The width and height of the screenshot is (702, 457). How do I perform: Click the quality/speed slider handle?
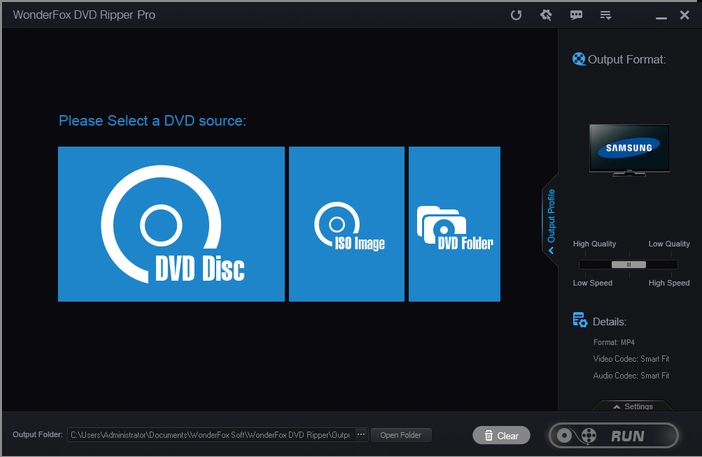629,265
